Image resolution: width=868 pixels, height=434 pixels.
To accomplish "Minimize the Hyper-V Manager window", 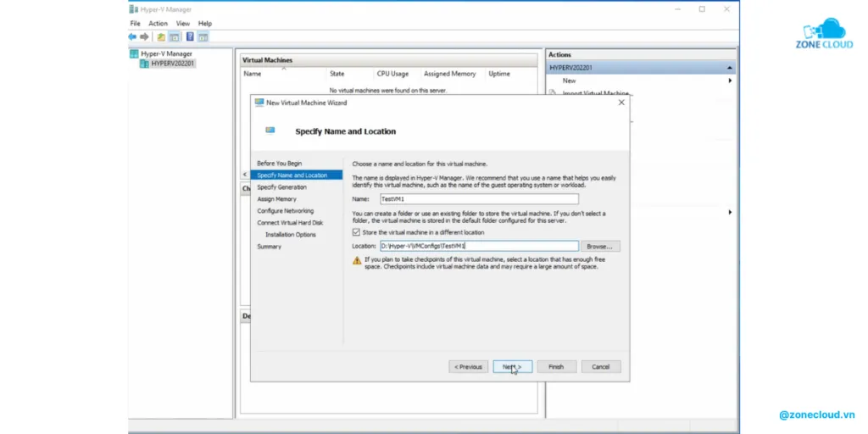I will (677, 8).
